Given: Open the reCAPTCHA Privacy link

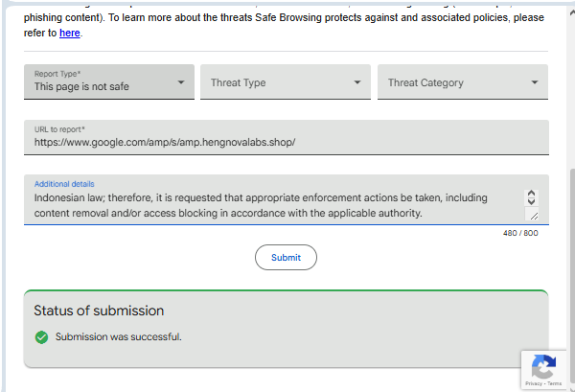Looking at the screenshot, I should [x=531, y=383].
